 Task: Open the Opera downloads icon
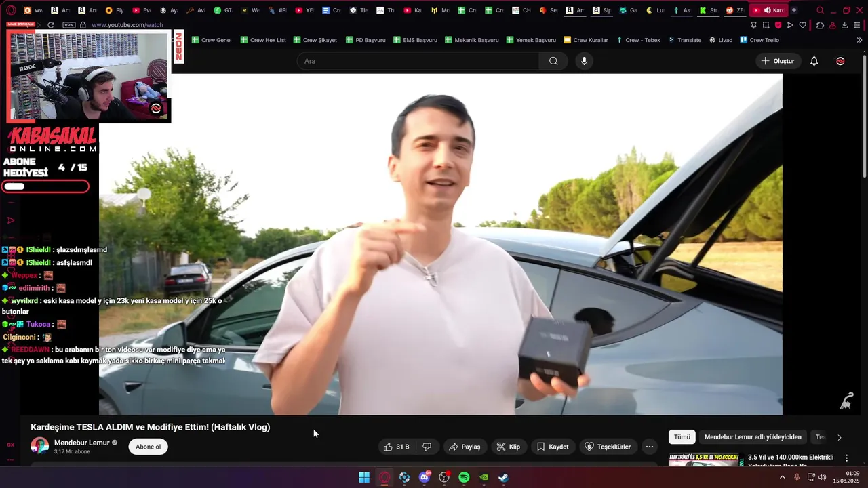pyautogui.click(x=844, y=25)
